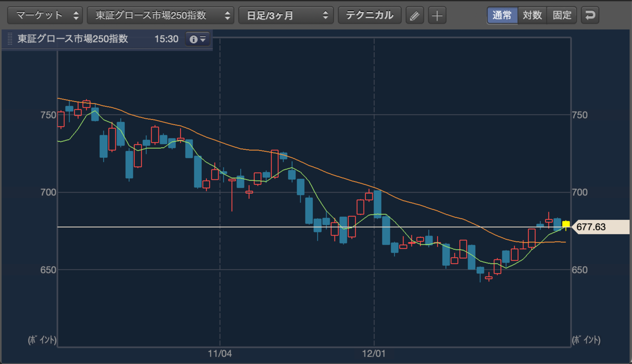Change the 日足/3ヶ月 period dropdown
Image resolution: width=632 pixels, height=364 pixels.
coord(286,15)
